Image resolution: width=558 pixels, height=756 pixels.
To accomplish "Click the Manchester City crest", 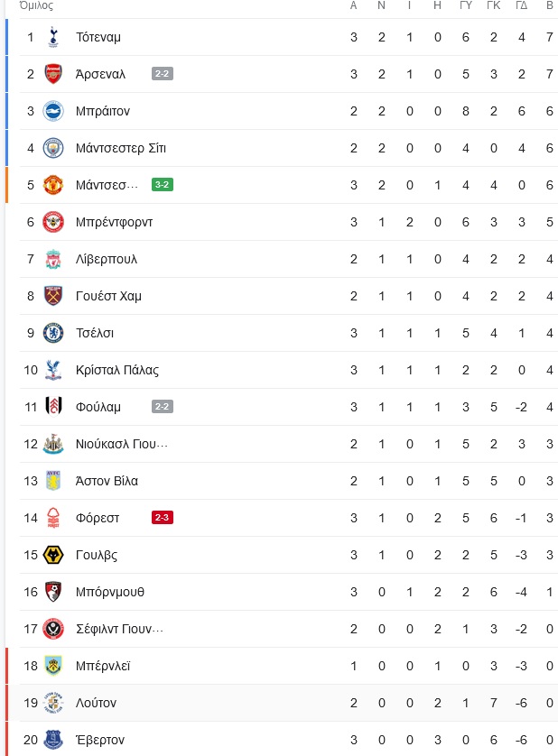I will (53, 148).
